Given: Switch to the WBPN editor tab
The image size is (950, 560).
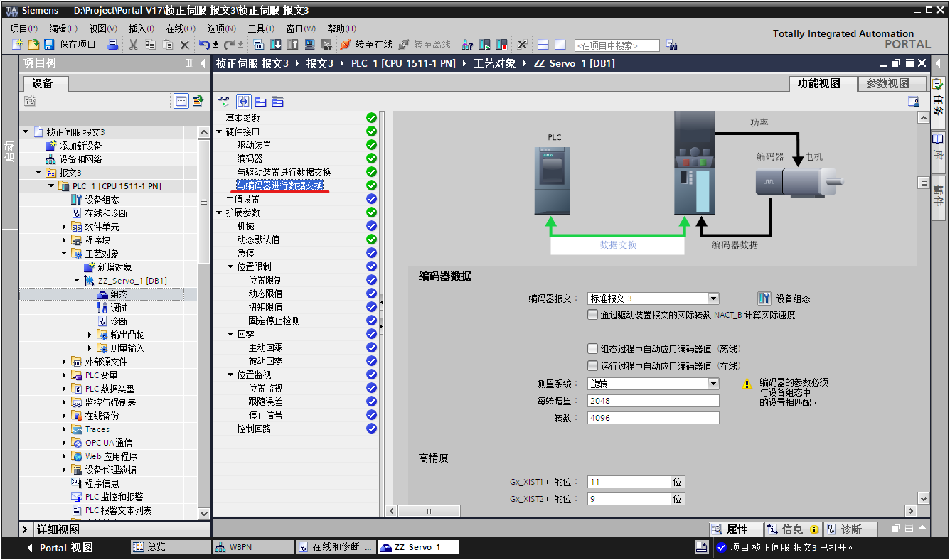Looking at the screenshot, I should tap(252, 547).
